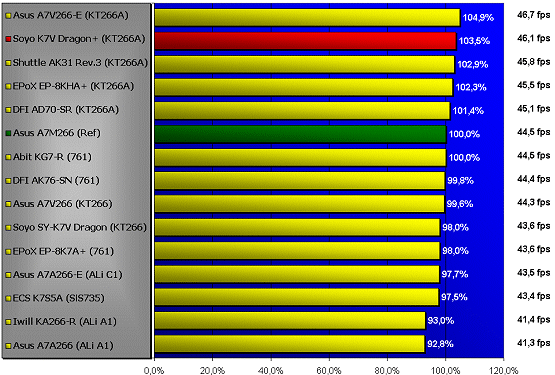
Task: Click the yellow marker beside DFI AK76-SN
Action: (x=8, y=181)
